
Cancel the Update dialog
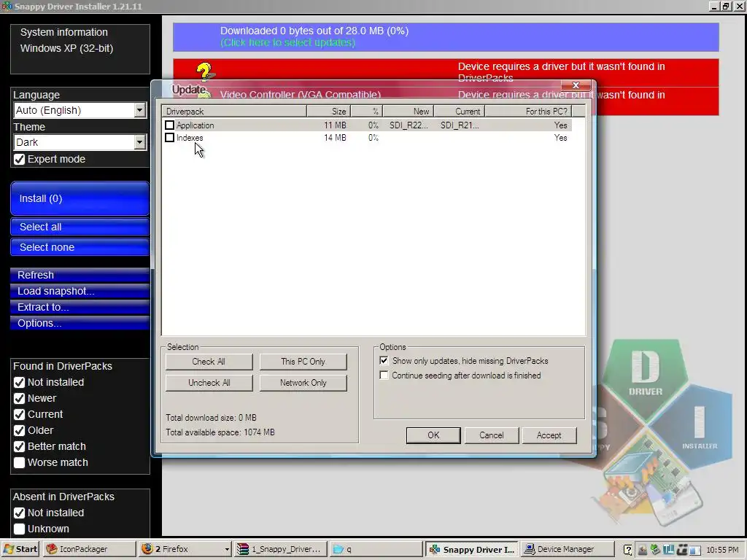pos(491,435)
